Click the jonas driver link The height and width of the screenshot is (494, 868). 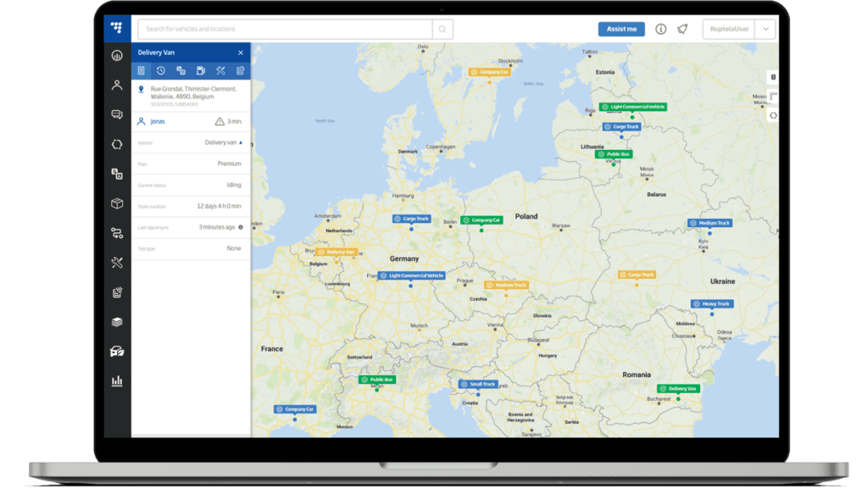[158, 121]
